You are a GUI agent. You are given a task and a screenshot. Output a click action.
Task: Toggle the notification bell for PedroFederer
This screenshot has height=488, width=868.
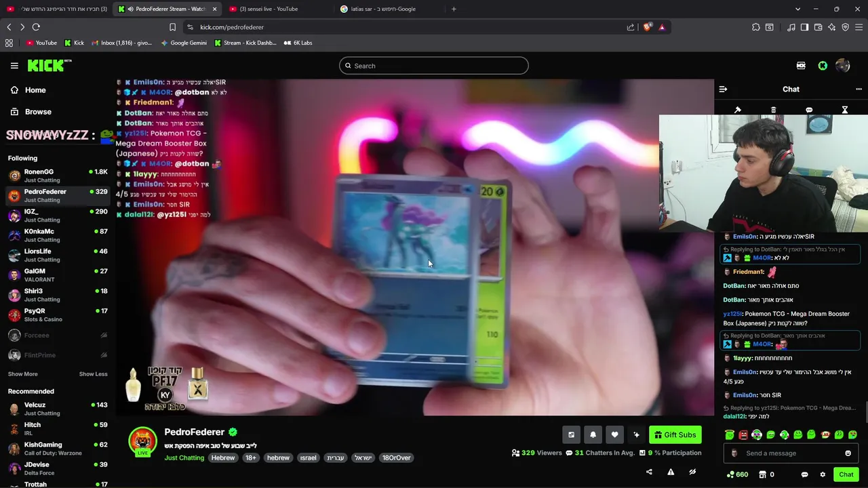(593, 435)
